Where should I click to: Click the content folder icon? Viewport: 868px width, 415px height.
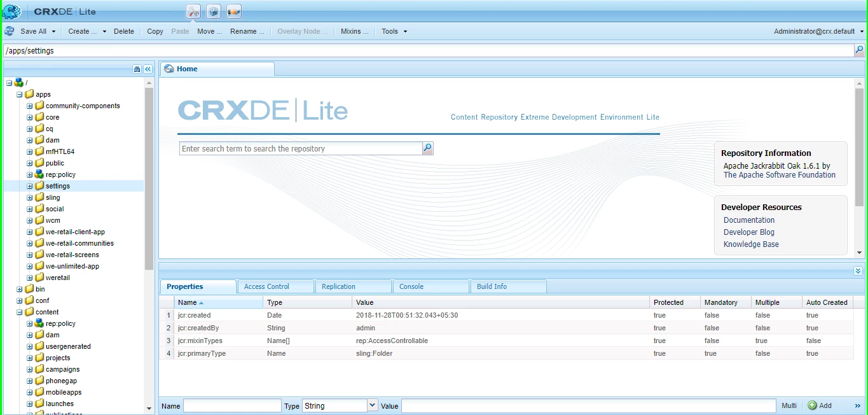tap(29, 312)
